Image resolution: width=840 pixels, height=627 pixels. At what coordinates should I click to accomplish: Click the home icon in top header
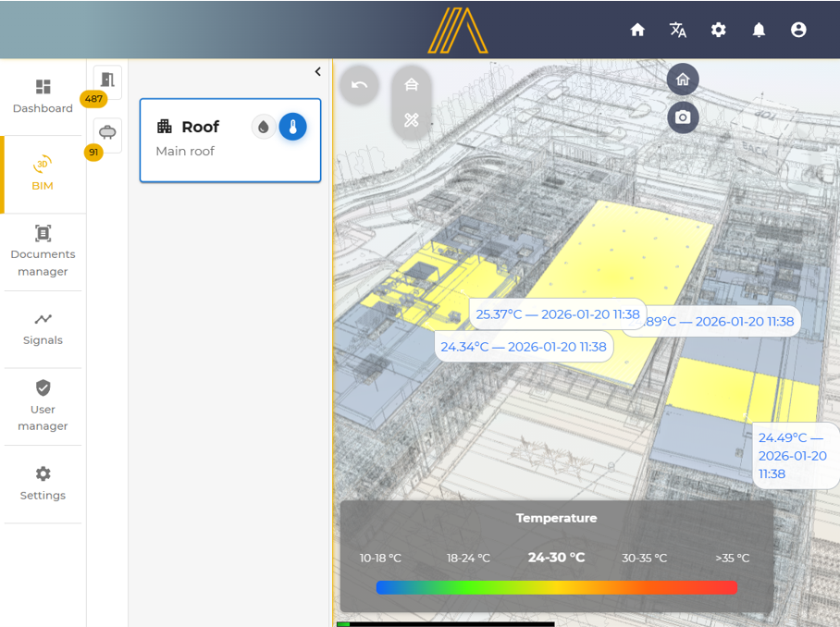(x=637, y=30)
